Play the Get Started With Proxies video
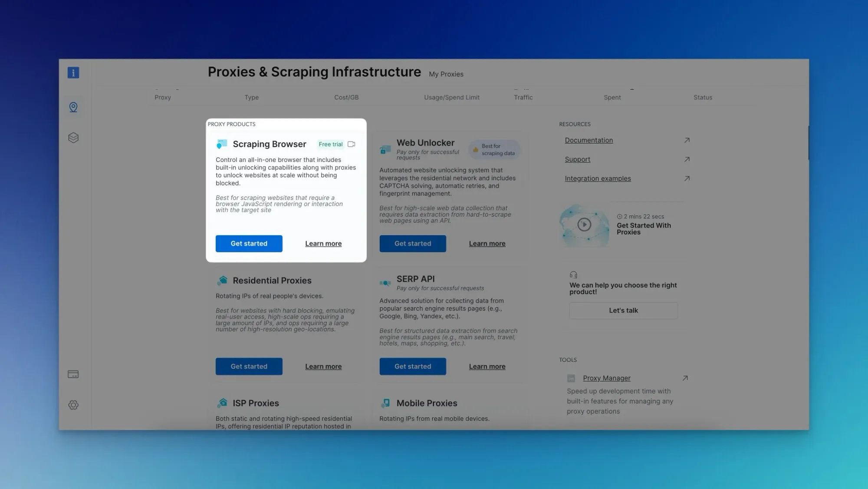This screenshot has height=489, width=868. point(584,225)
